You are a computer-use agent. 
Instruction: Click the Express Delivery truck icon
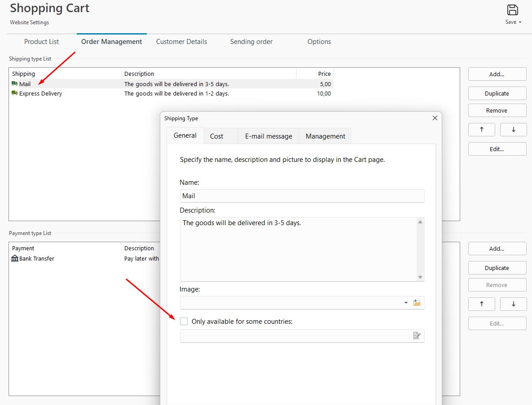(x=14, y=93)
